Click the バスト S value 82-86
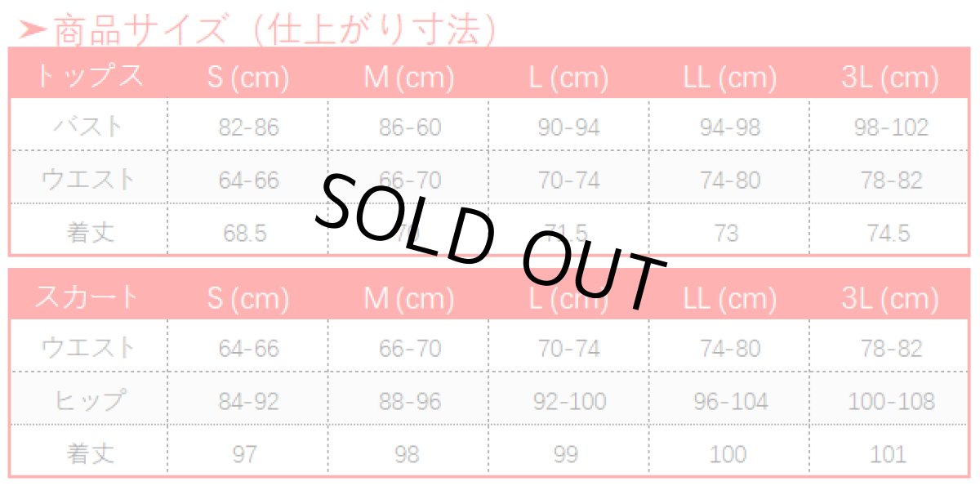Image resolution: width=980 pixels, height=486 pixels. coord(248,127)
